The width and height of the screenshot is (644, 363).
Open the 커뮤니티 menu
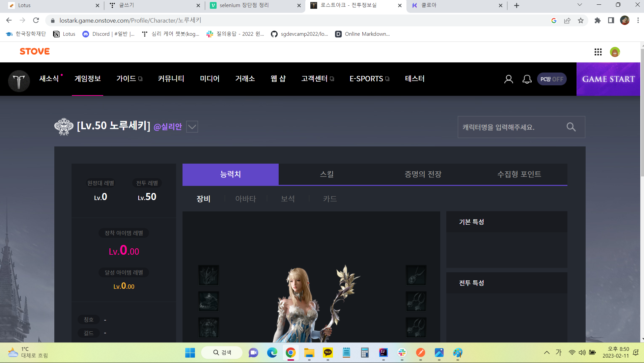171,79
